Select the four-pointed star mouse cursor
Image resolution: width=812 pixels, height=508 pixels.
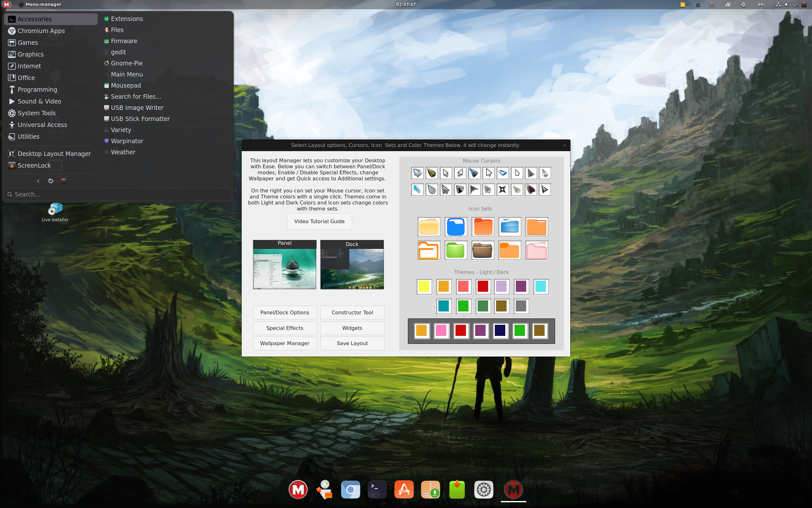502,190
